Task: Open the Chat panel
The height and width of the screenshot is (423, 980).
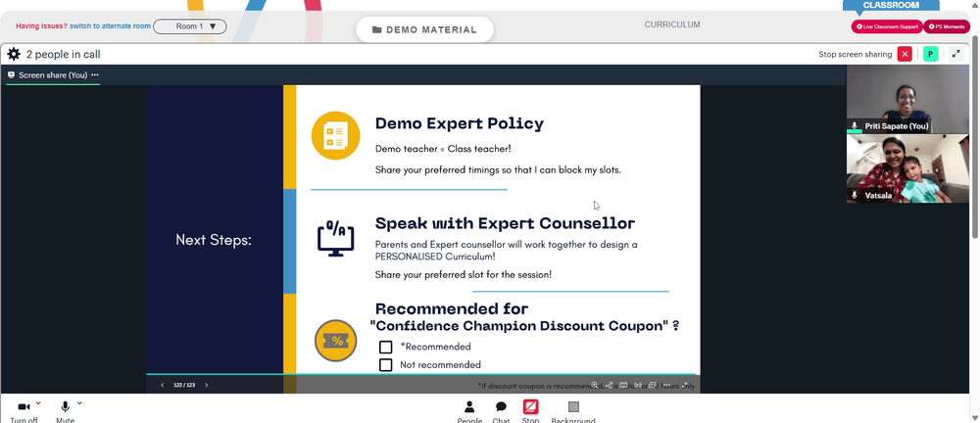Action: tap(501, 412)
